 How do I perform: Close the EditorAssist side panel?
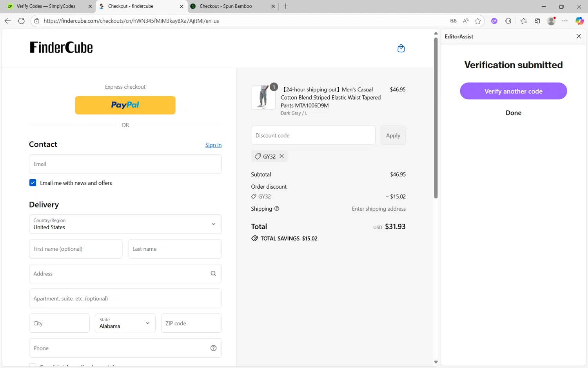click(579, 36)
